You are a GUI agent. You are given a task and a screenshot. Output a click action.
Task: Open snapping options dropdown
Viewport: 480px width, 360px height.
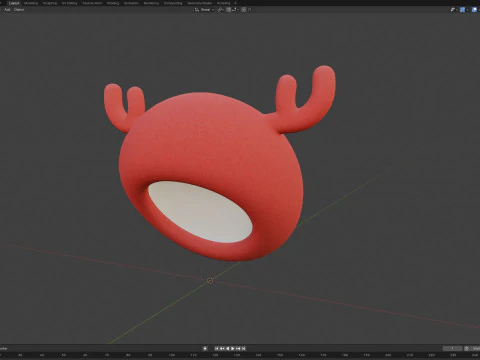click(235, 10)
